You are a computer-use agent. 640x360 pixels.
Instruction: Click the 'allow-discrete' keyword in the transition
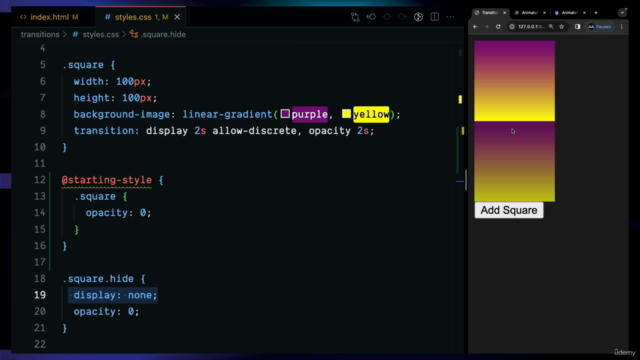[254, 131]
